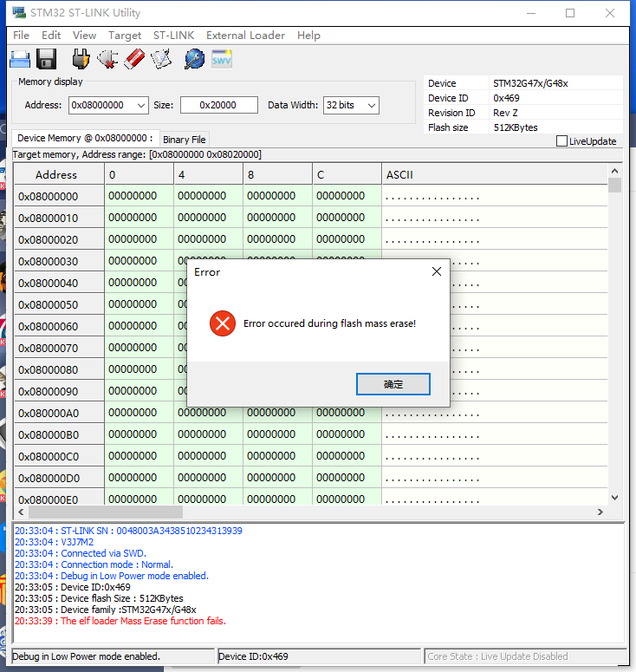Screen dimensions: 636x672
Task: Click the scroll up arrow of memory table
Action: coord(614,171)
